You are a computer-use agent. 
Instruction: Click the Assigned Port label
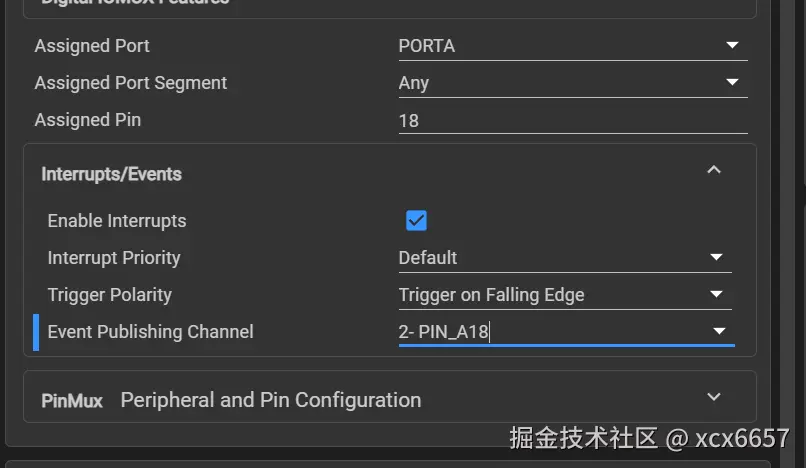92,46
